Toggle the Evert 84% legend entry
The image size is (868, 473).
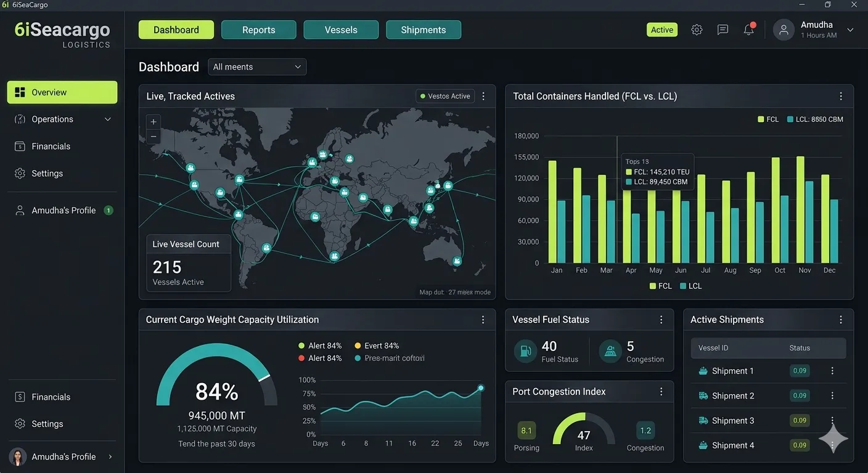[x=377, y=346]
